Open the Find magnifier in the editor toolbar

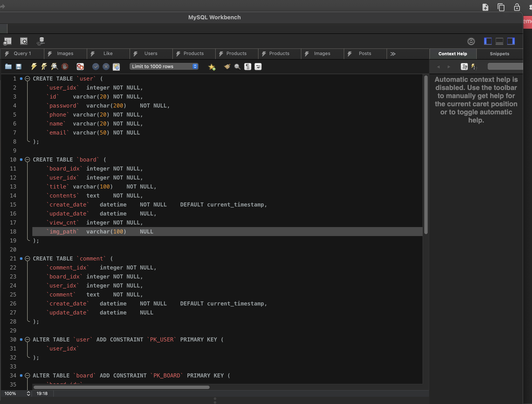tap(237, 67)
